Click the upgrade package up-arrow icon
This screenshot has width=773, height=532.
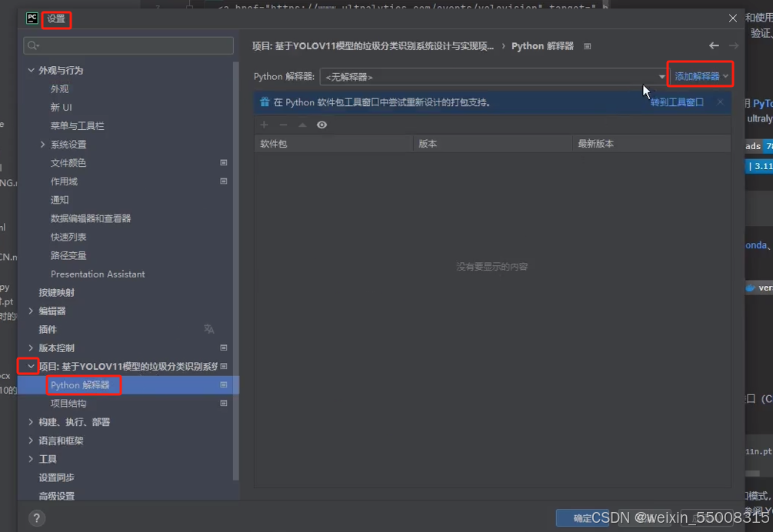pyautogui.click(x=302, y=125)
